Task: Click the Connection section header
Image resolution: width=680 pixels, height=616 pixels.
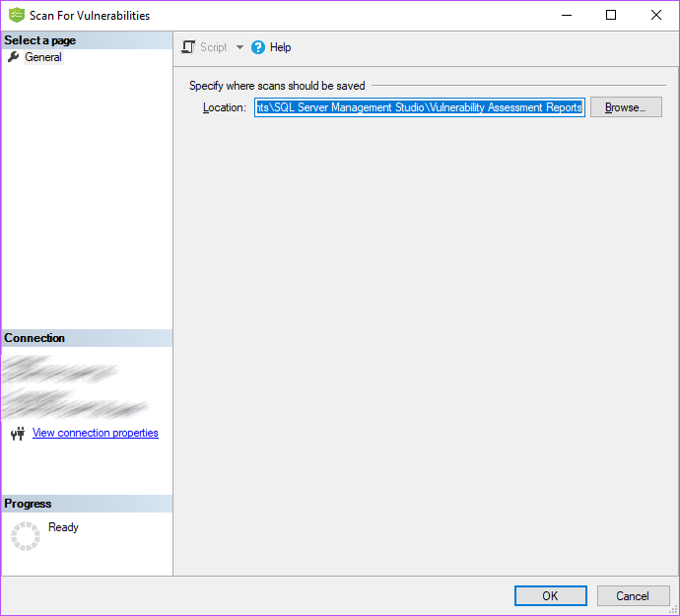Action: 34,338
